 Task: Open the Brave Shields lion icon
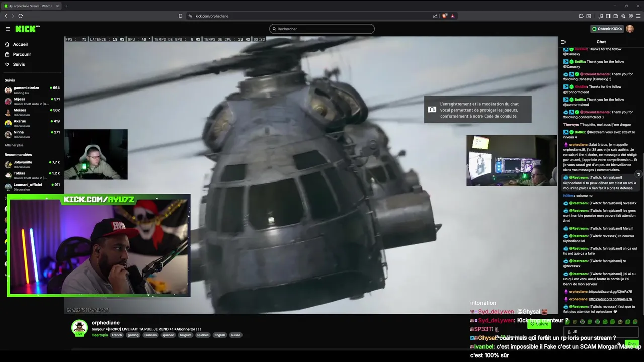[x=445, y=16]
